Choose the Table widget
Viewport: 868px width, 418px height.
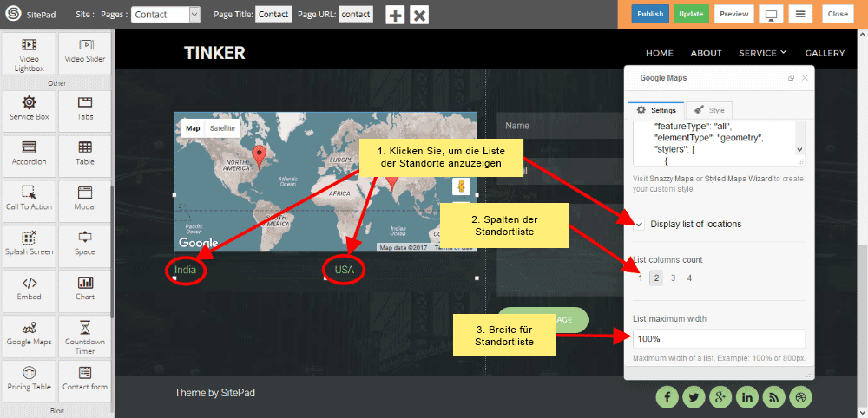tap(85, 156)
